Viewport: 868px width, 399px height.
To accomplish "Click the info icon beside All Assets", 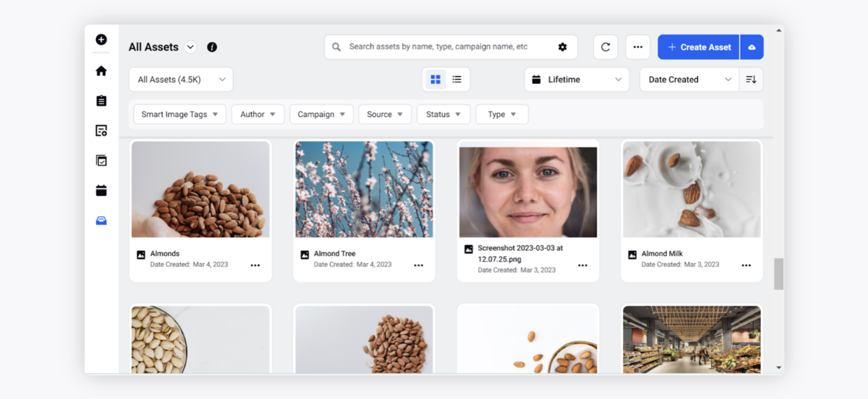I will pos(212,47).
